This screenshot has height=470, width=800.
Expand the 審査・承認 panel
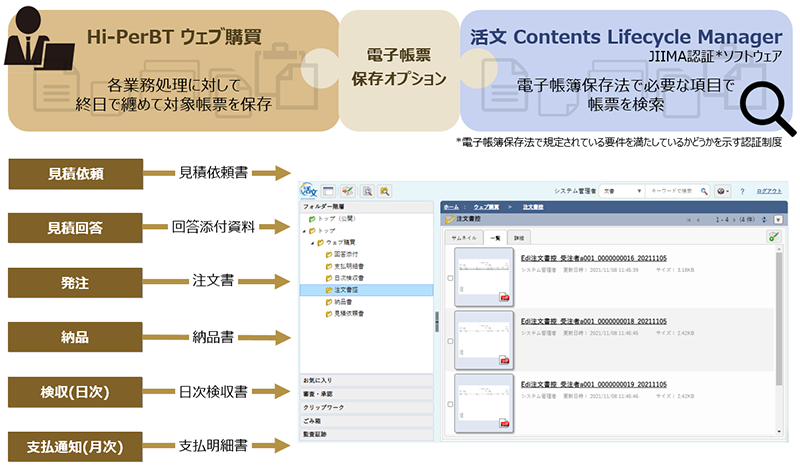(366, 394)
